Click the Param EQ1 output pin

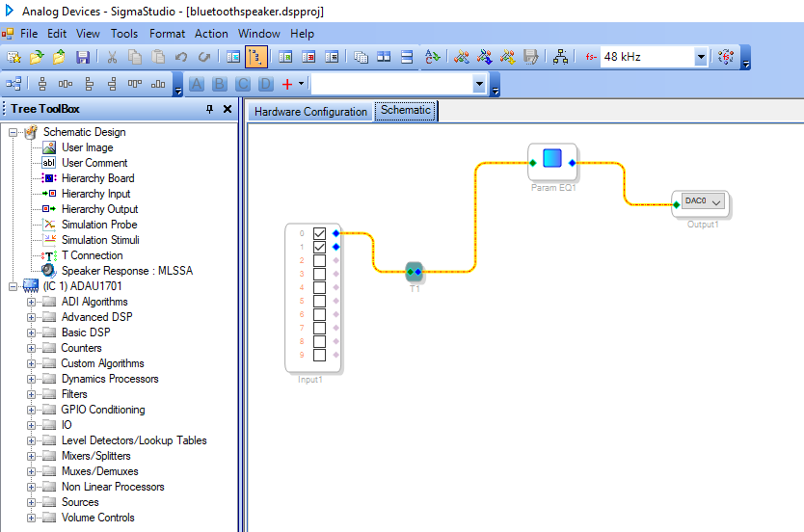(573, 163)
